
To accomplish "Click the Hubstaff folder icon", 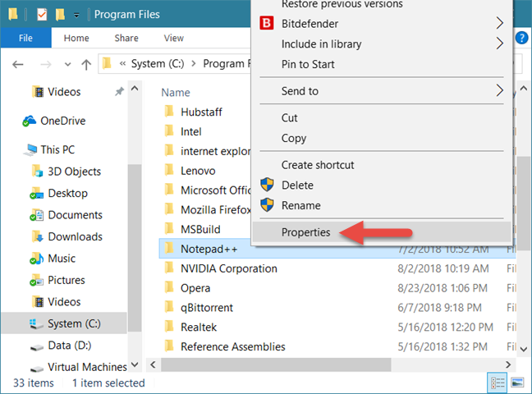I will 169,112.
